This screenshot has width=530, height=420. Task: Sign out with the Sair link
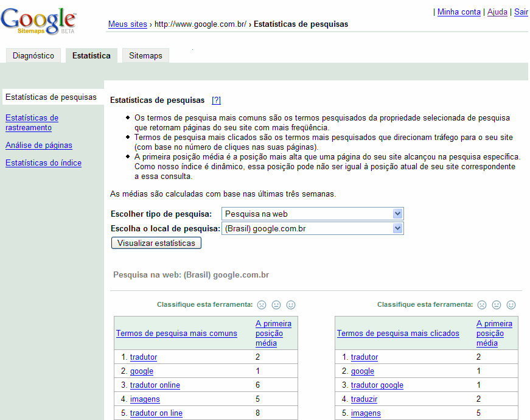click(521, 12)
